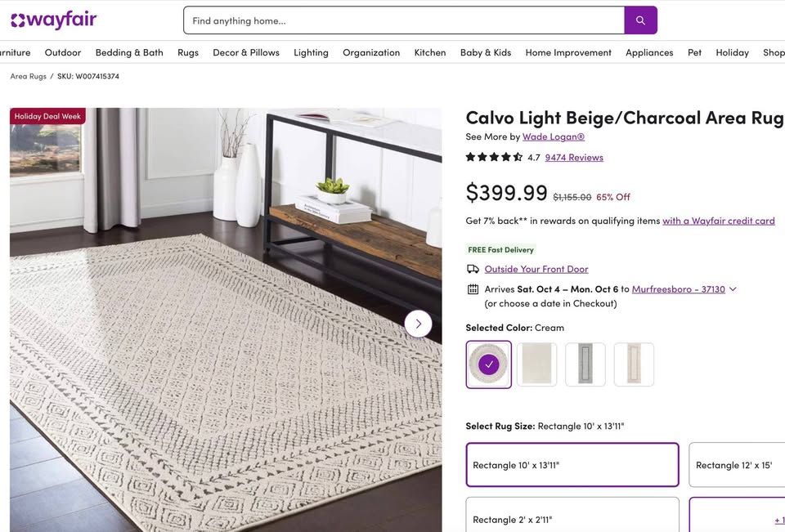785x532 pixels.
Task: Open the Murfreesboro - 37130 location selector
Action: tap(678, 289)
